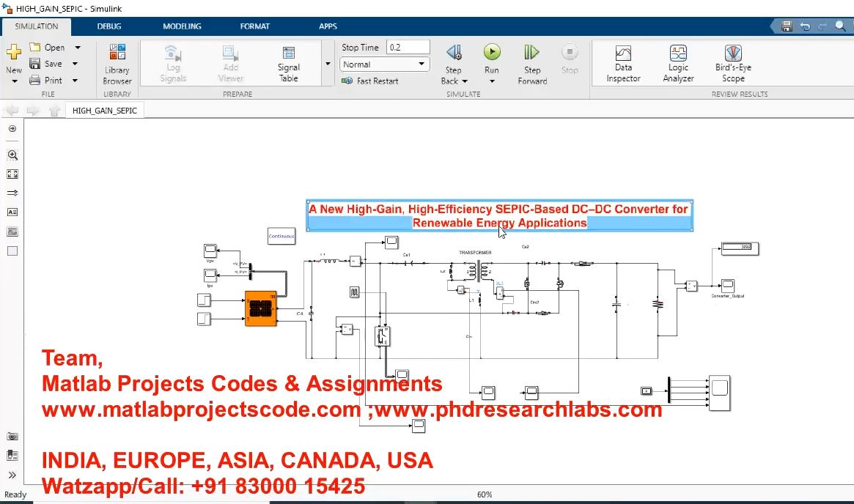Click the Open folder button
The image size is (854, 504).
click(x=48, y=48)
